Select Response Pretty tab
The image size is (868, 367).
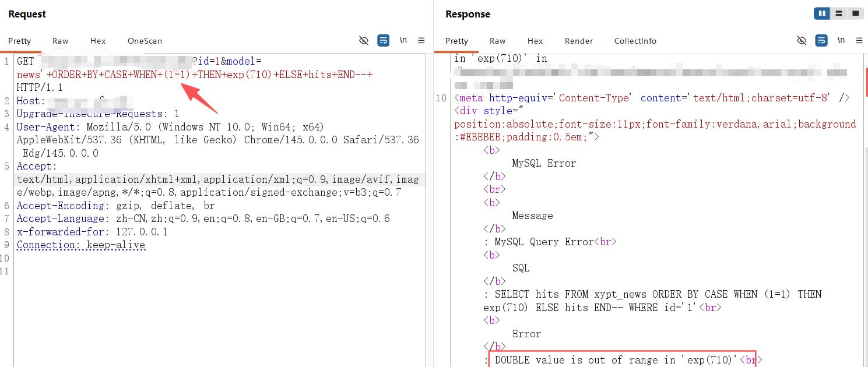point(456,41)
